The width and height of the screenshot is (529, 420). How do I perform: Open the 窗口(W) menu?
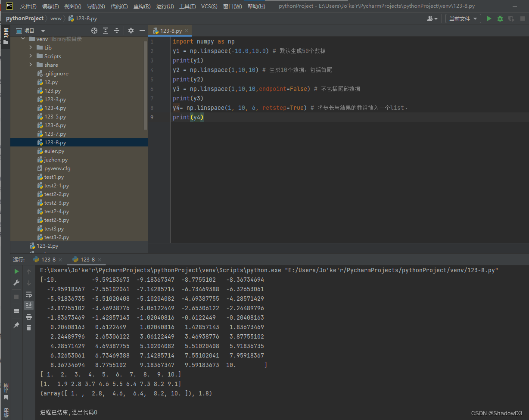click(x=233, y=6)
